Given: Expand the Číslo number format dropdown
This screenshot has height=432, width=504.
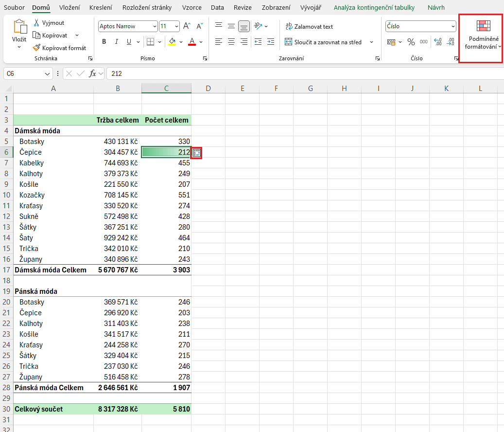Looking at the screenshot, I should [453, 26].
